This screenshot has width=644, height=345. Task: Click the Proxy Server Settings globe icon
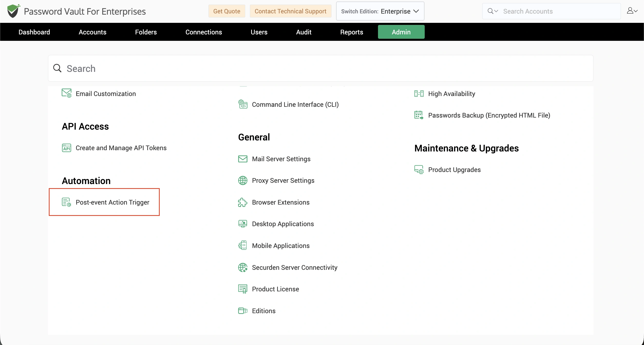pos(243,180)
